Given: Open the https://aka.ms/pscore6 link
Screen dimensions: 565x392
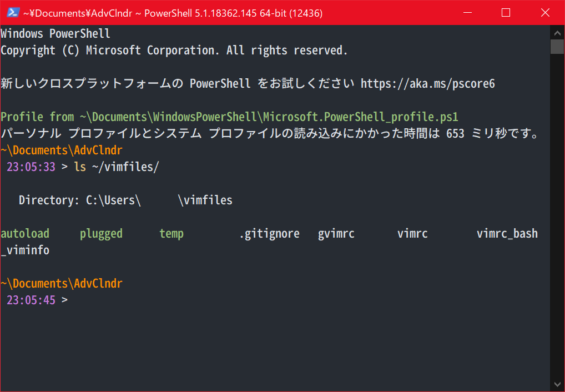Looking at the screenshot, I should (x=427, y=83).
